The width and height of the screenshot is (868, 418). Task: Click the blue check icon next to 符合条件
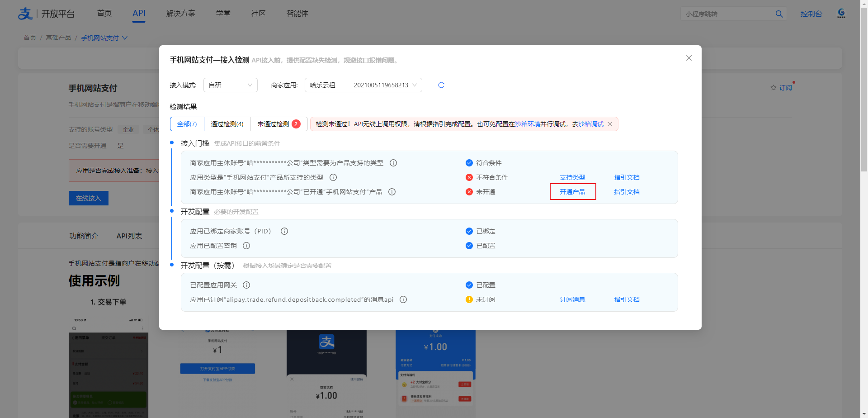pyautogui.click(x=469, y=163)
